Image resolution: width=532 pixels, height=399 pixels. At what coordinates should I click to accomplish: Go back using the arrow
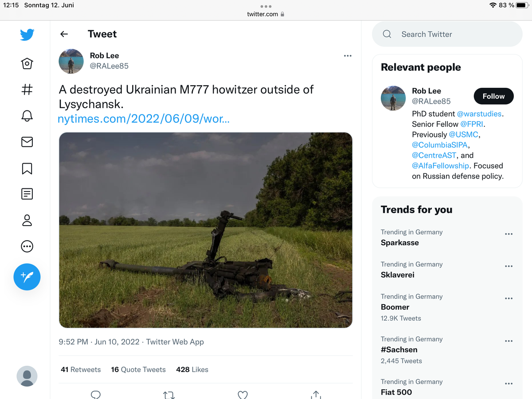64,34
